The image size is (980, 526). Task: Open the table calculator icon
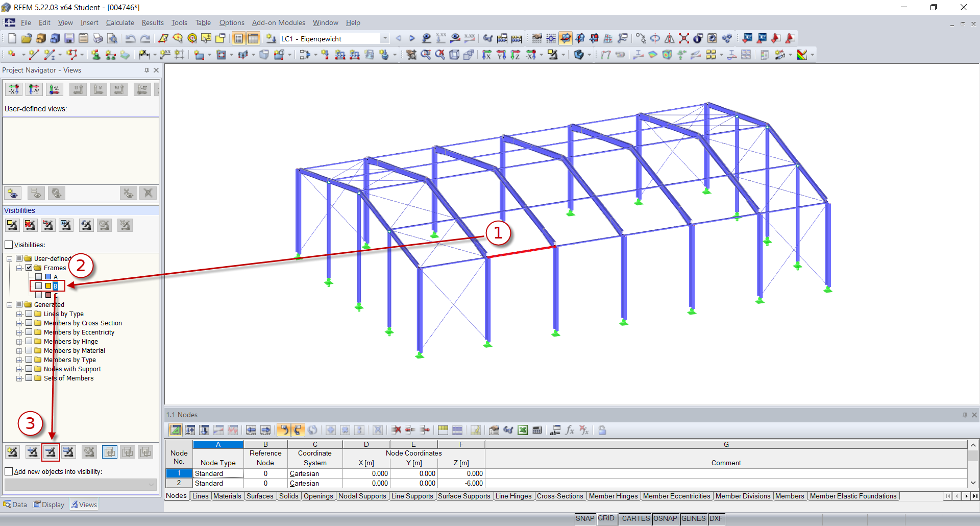point(537,430)
